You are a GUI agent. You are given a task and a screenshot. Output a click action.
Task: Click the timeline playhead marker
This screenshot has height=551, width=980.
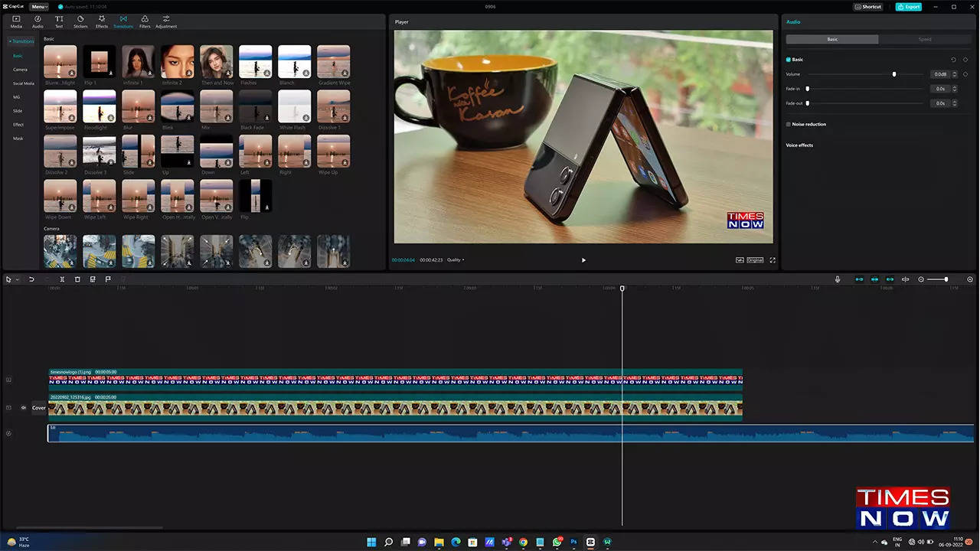click(x=622, y=289)
